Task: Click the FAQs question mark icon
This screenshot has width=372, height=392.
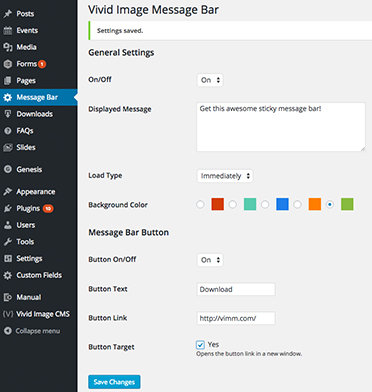Action: [8, 131]
